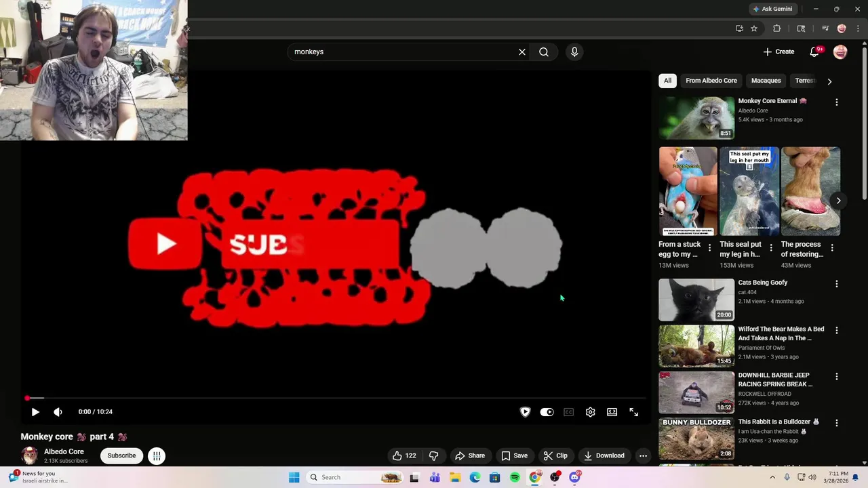Open options for Wilford The Bear video
The width and height of the screenshot is (868, 488).
coord(836,331)
